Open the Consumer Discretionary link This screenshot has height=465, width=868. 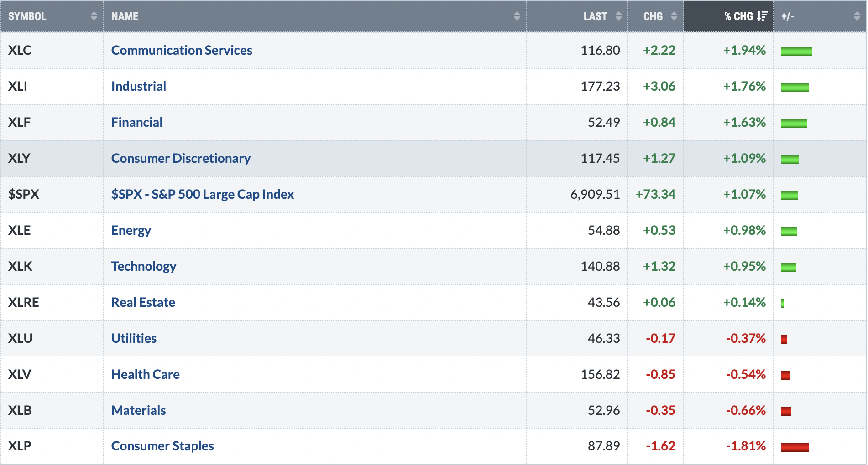(x=181, y=158)
